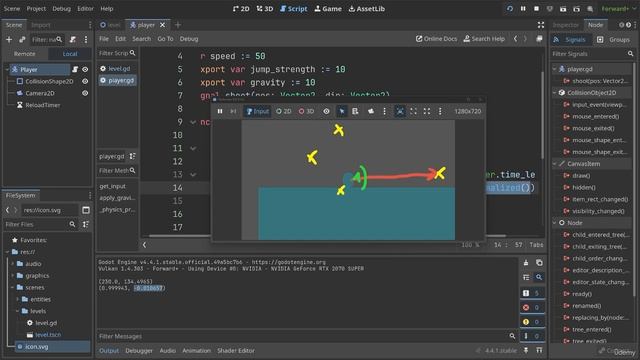The width and height of the screenshot is (640, 360).
Task: Switch to Local scene tree
Action: (x=70, y=54)
